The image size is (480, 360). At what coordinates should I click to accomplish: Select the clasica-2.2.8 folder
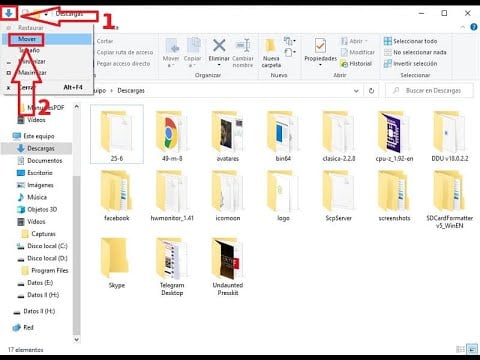(339, 137)
